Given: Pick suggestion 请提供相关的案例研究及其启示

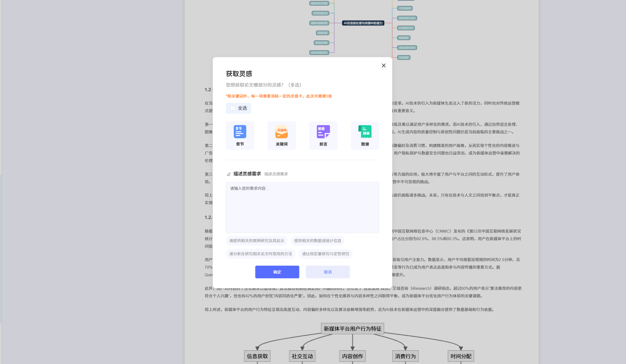Looking at the screenshot, I should point(257,240).
